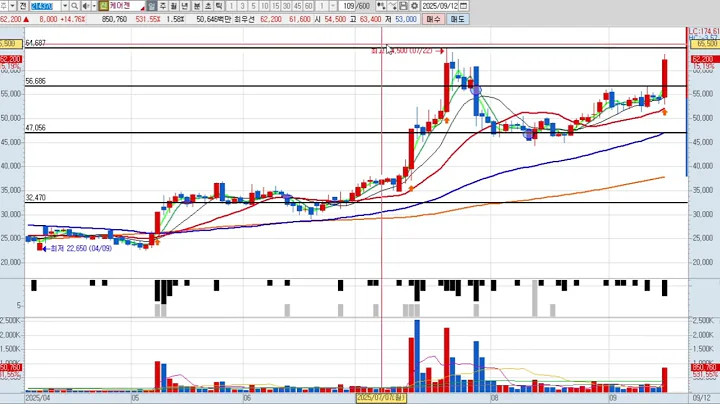This screenshot has width=720, height=404.
Task: Click the green market type icon beside 케어젠
Action: (x=103, y=6)
